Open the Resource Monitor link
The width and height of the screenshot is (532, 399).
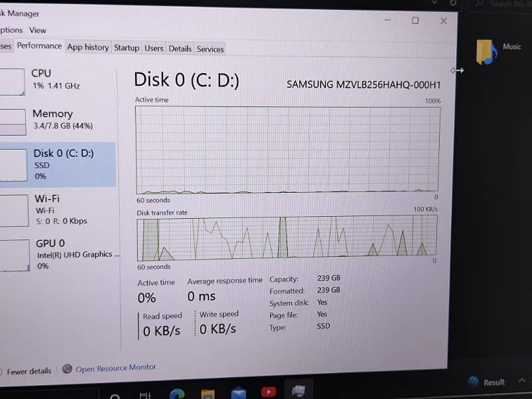tap(116, 368)
